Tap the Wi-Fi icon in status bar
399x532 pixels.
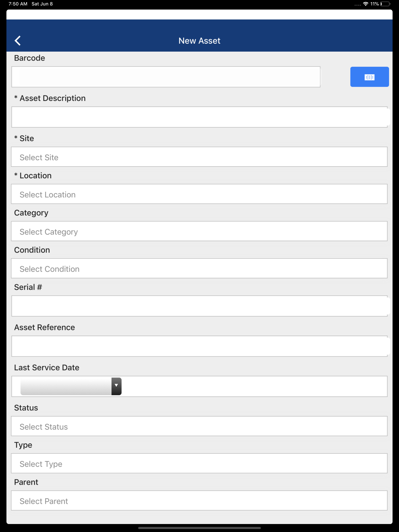365,4
